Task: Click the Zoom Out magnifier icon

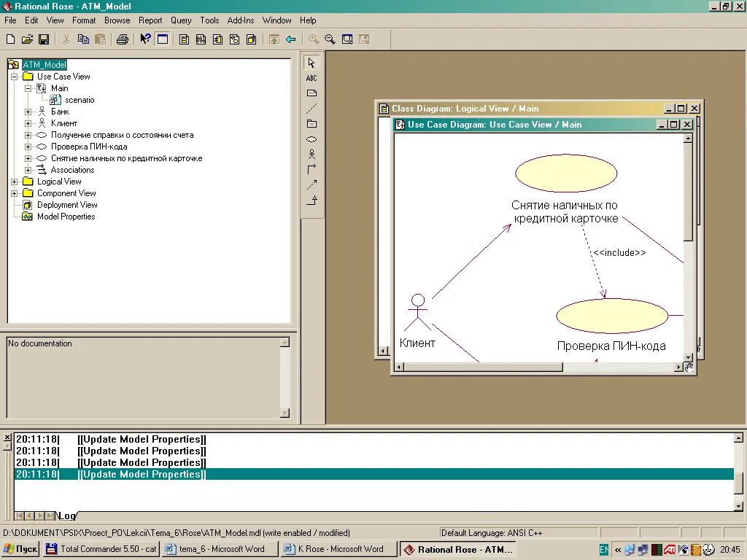Action: 330,39
